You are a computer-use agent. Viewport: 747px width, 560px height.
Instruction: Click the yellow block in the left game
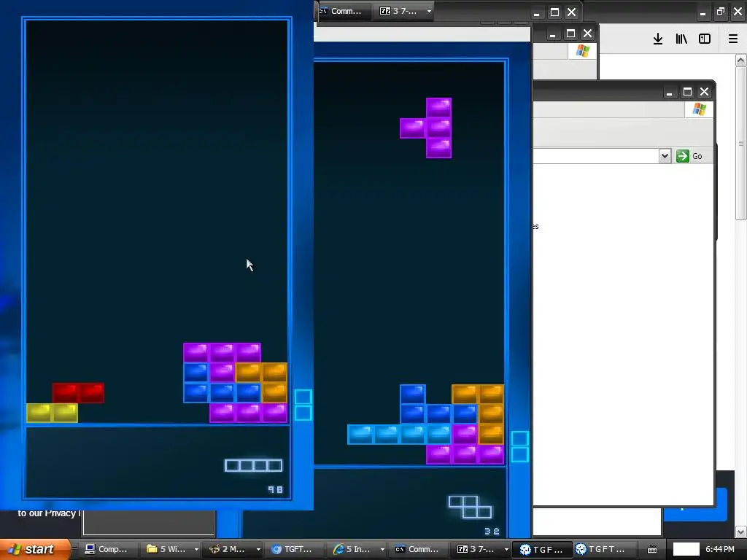52,413
